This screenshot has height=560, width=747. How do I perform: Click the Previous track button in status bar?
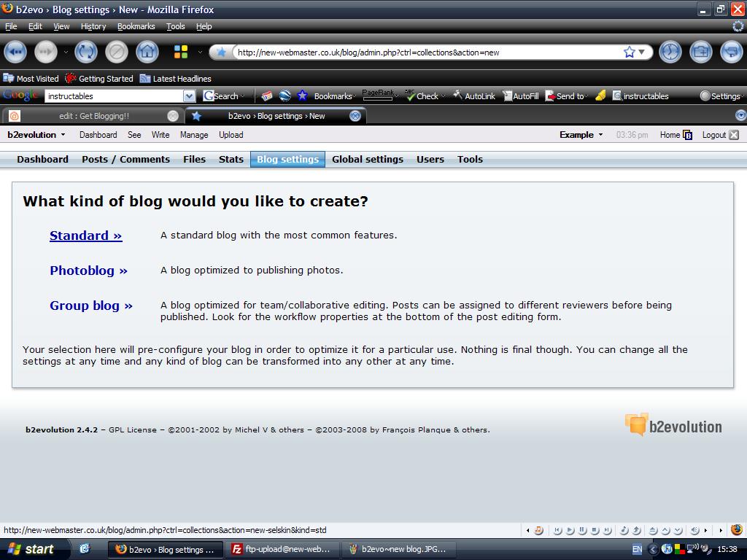pos(558,530)
